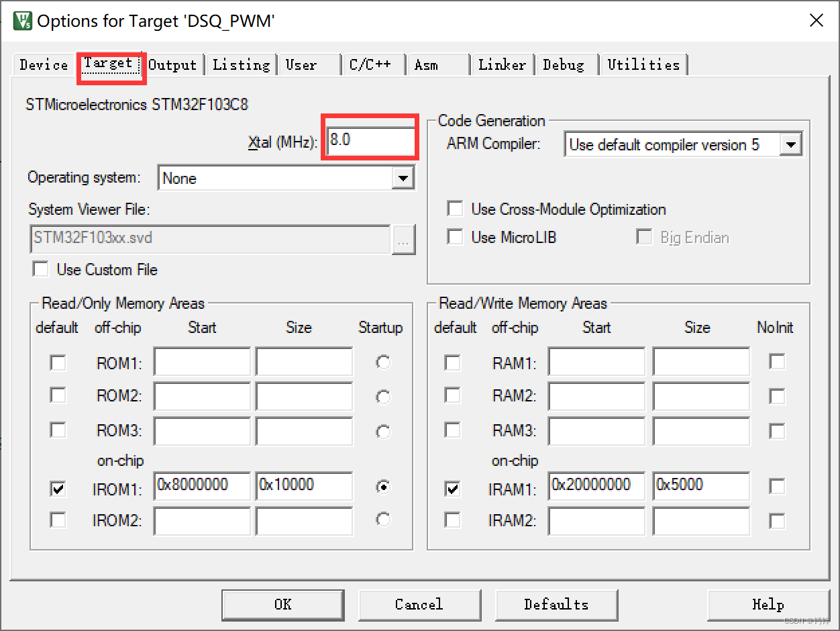This screenshot has height=631, width=840.
Task: Click the Keil uVision icon in title bar
Action: click(22, 20)
